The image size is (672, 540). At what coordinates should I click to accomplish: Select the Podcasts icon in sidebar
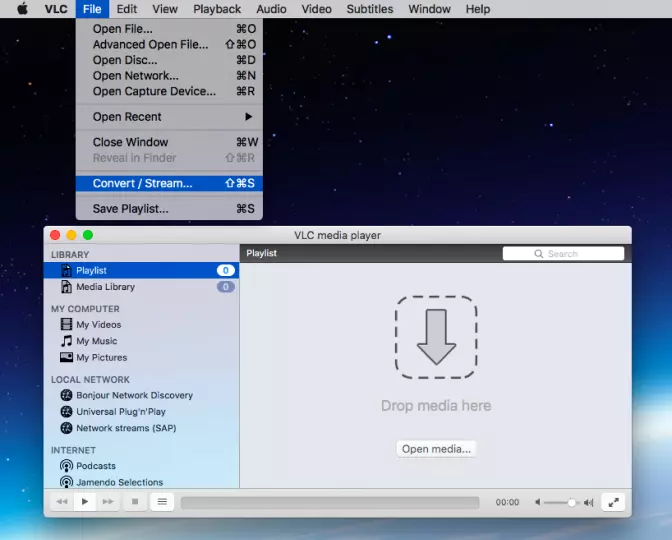[67, 466]
